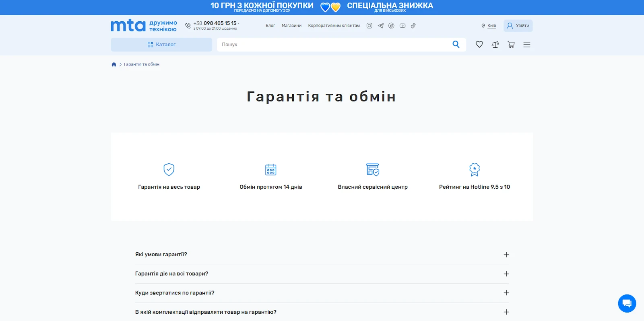Click 'Рейтинг на Hotline 9,5 з 10'

[475, 187]
